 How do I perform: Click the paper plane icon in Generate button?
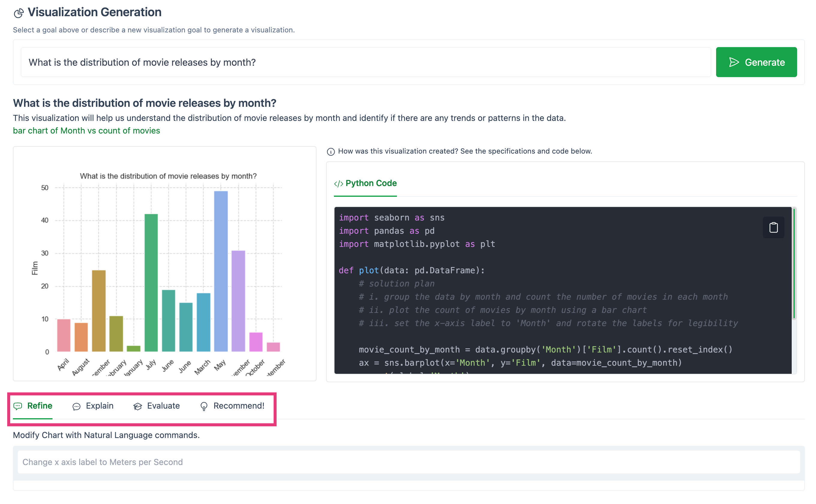734,62
